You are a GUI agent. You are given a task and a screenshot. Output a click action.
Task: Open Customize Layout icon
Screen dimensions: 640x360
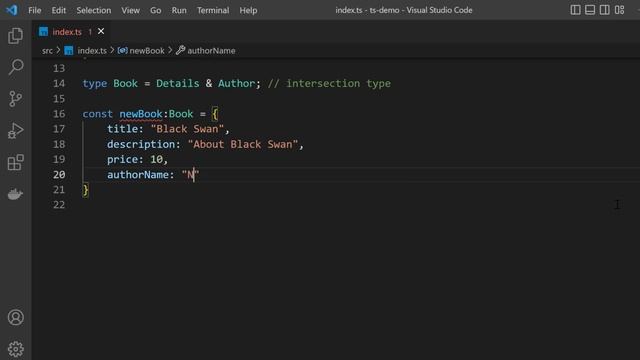point(619,10)
